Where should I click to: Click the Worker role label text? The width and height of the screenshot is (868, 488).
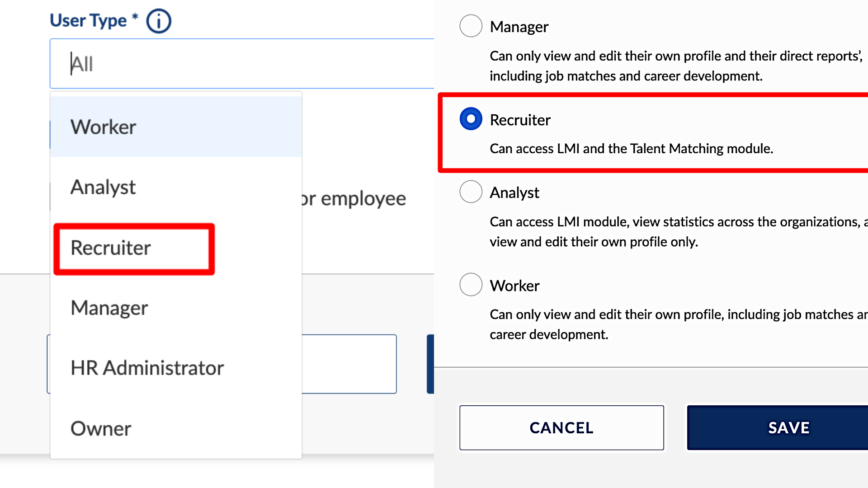point(514,286)
